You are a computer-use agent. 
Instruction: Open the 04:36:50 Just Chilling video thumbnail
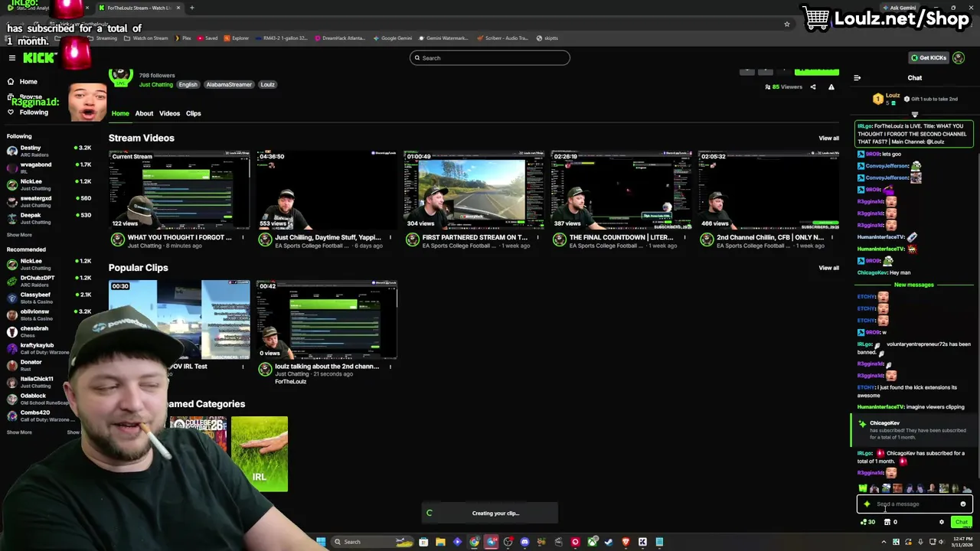327,190
